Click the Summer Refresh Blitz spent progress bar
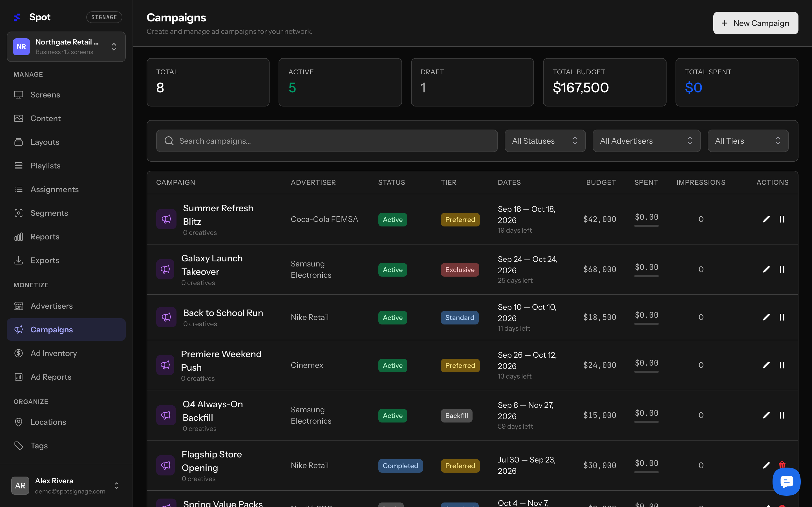 tap(646, 226)
